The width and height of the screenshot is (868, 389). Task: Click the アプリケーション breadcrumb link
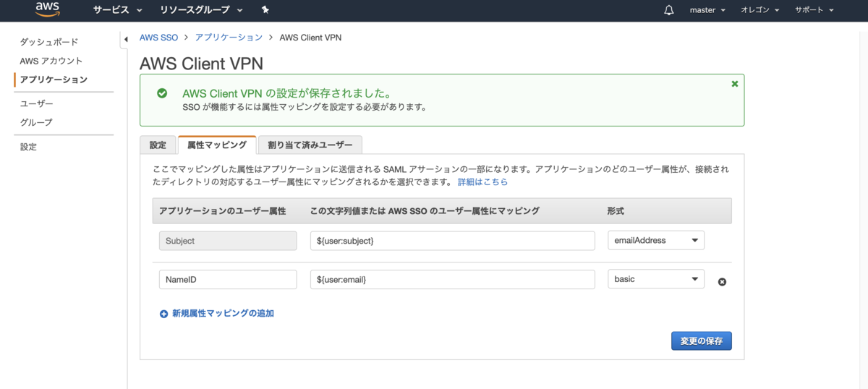click(x=229, y=38)
